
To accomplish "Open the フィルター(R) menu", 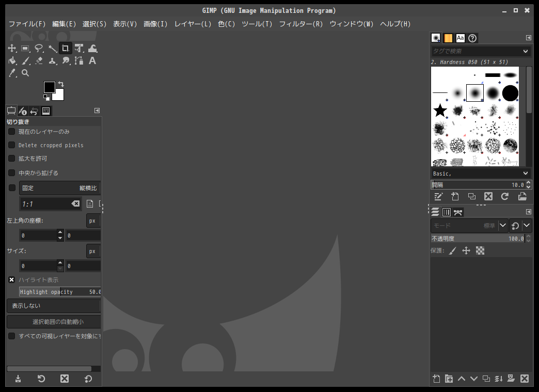I will tap(301, 24).
